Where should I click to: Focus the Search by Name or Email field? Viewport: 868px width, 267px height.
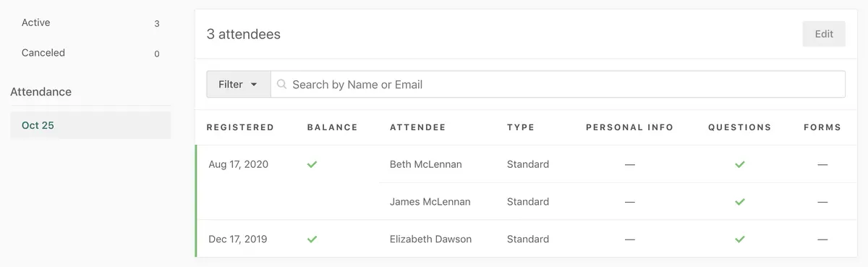[x=558, y=84]
